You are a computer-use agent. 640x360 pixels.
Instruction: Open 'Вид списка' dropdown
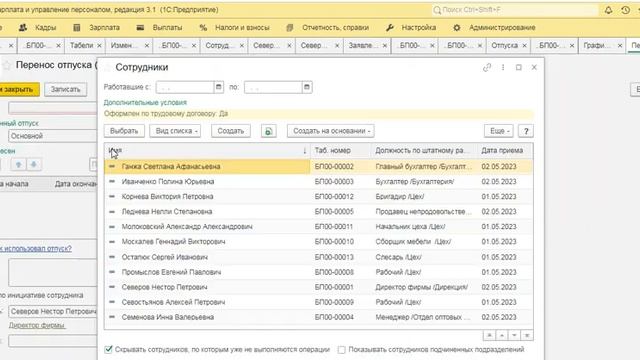point(175,131)
